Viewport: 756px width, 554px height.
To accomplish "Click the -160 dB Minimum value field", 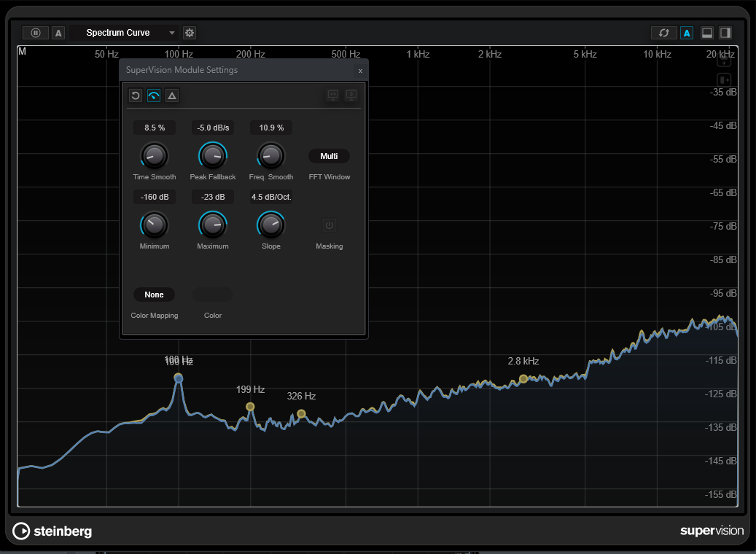I will pos(155,197).
